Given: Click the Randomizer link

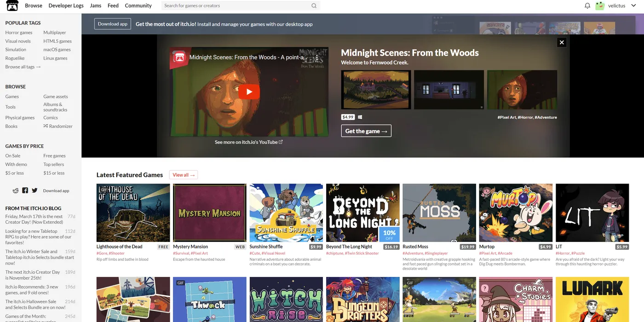Looking at the screenshot, I should [x=58, y=126].
